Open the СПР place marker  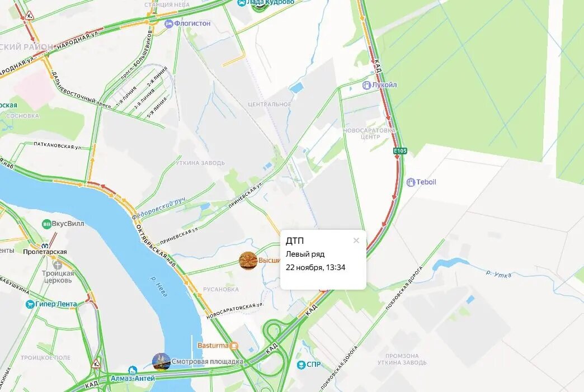coord(302,365)
